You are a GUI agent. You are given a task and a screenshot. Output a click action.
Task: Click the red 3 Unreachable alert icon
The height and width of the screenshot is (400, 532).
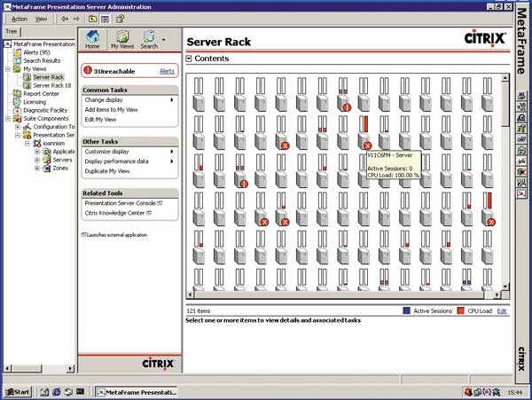tap(88, 70)
